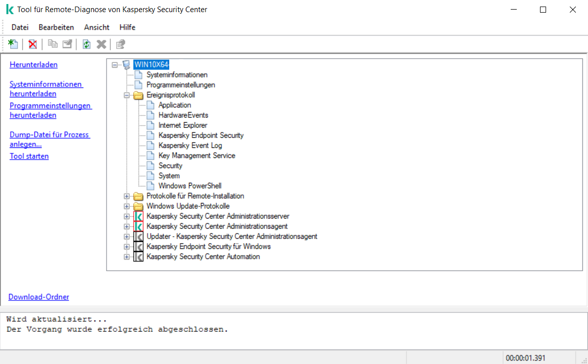Select the WIN10X64 tree item label
Screen dimensions: 588x364
tap(152, 65)
